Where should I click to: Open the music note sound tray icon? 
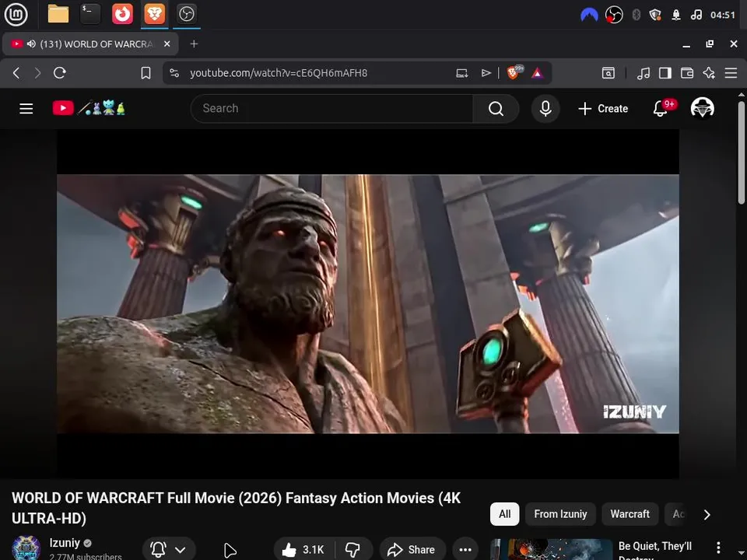click(x=696, y=15)
